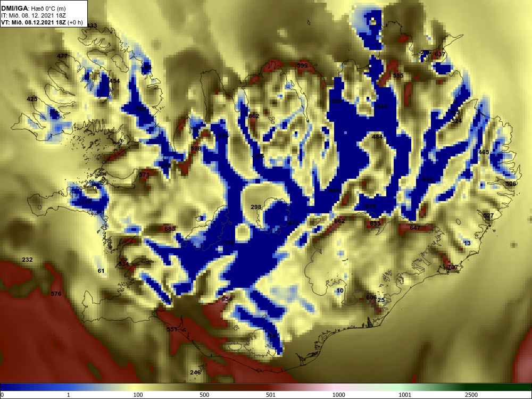532x399 pixels.
Task: Click the legend label "2500"
Action: coord(471,395)
